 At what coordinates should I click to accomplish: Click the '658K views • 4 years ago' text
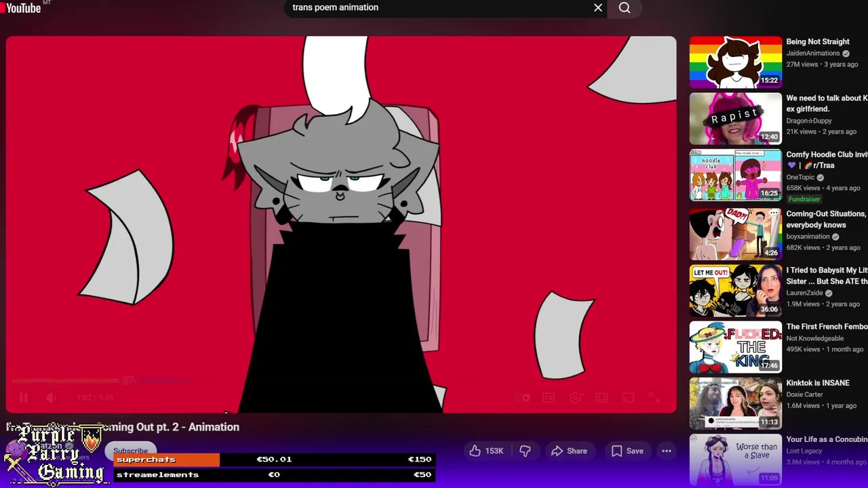coord(823,188)
